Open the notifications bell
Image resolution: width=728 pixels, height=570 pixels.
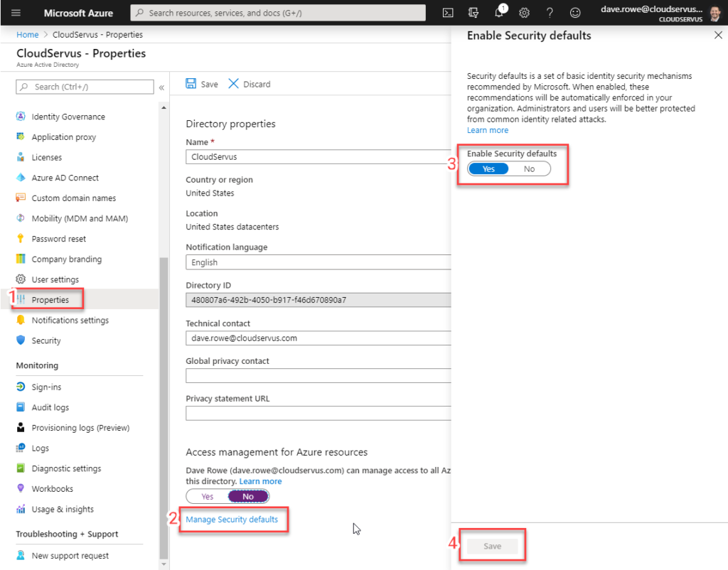(x=499, y=13)
